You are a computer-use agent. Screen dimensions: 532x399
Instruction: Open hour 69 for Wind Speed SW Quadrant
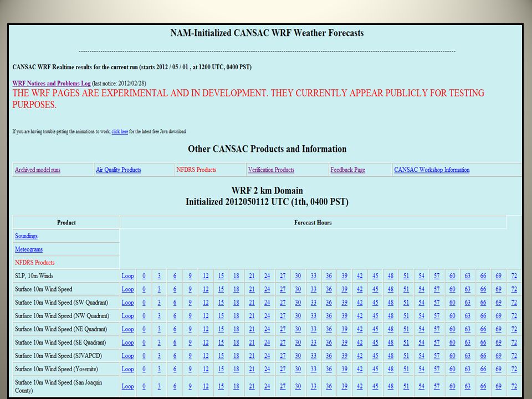[498, 303]
